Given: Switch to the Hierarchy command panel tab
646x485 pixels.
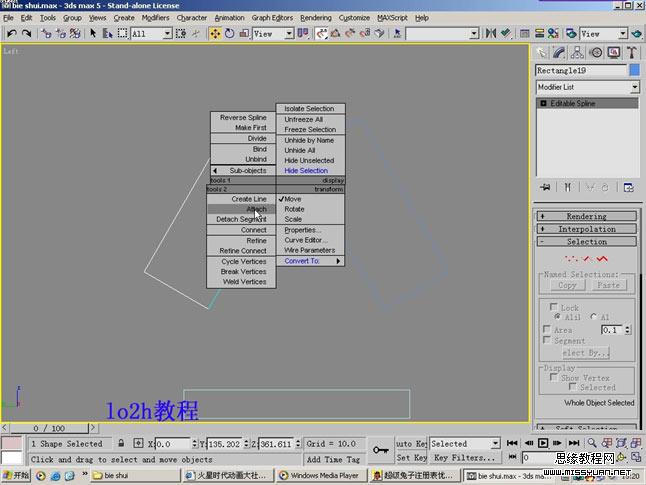Looking at the screenshot, I should pyautogui.click(x=577, y=52).
